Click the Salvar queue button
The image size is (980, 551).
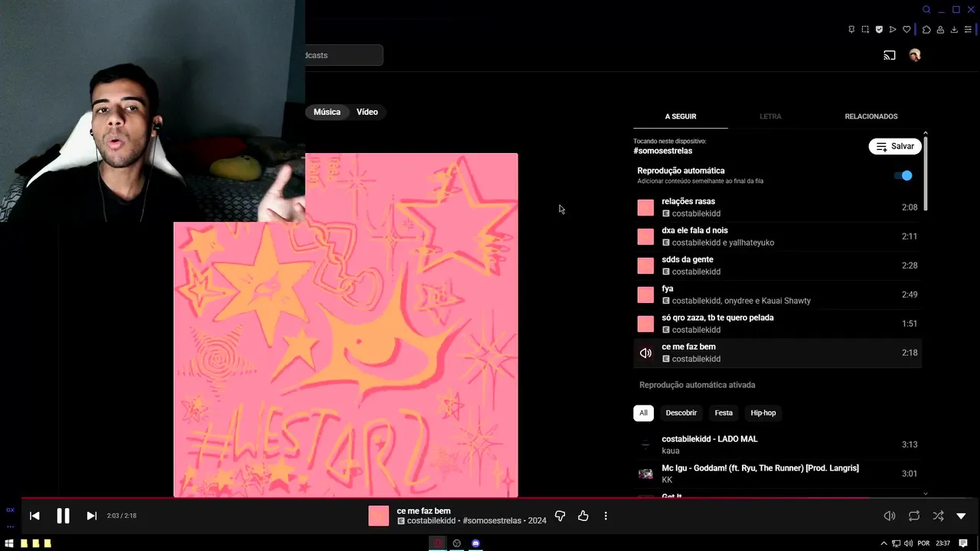pyautogui.click(x=895, y=146)
